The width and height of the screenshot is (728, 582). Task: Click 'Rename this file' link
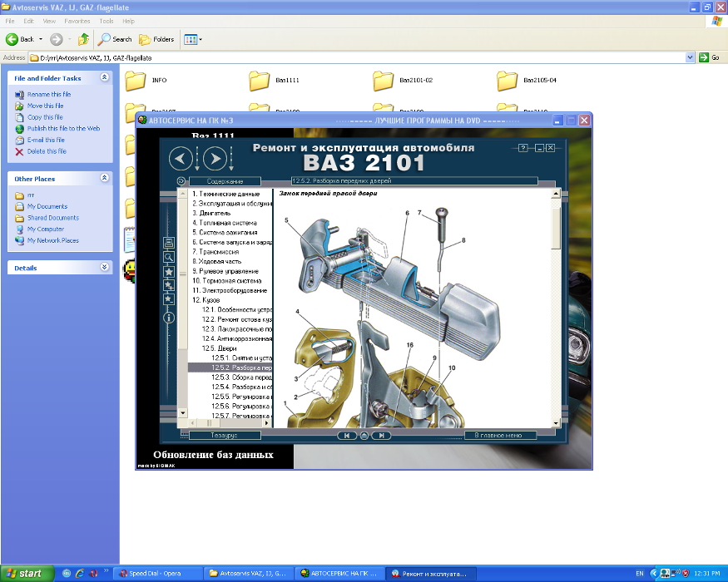click(49, 95)
